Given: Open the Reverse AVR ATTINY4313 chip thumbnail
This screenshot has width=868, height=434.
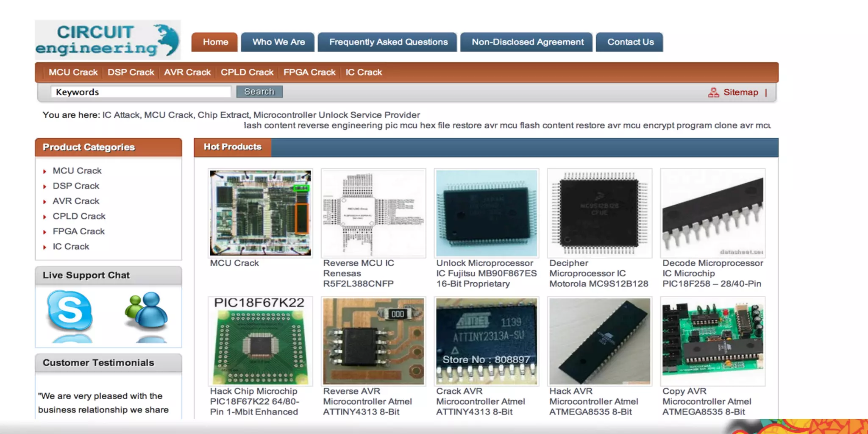Looking at the screenshot, I should point(373,341).
